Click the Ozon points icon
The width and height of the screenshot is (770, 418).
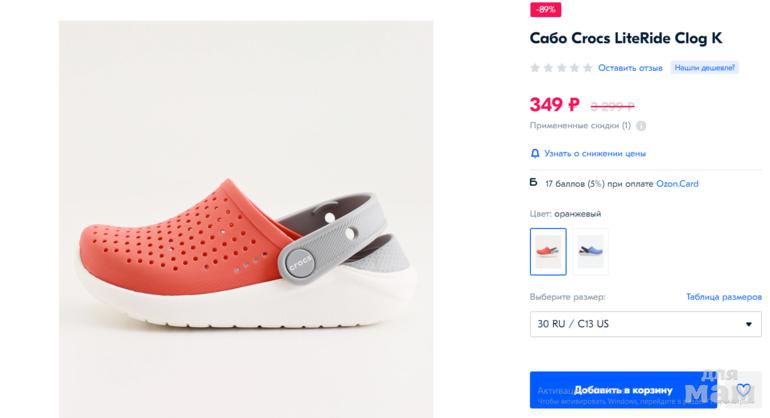click(534, 183)
